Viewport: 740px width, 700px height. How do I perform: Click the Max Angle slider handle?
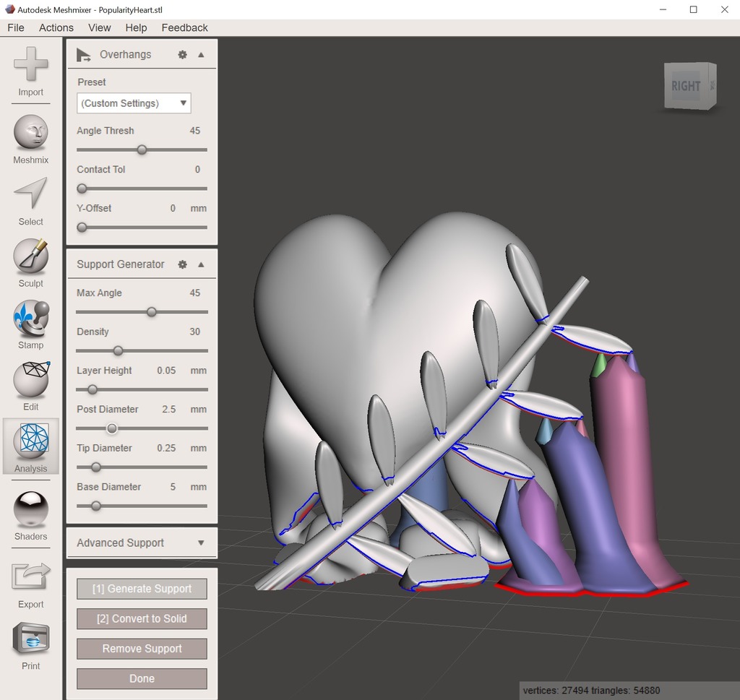(x=152, y=312)
